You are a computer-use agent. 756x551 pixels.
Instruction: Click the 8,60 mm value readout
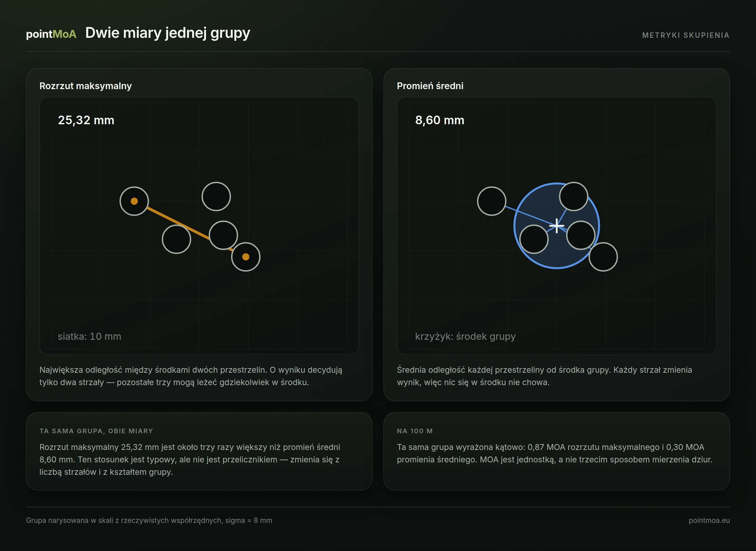(440, 120)
